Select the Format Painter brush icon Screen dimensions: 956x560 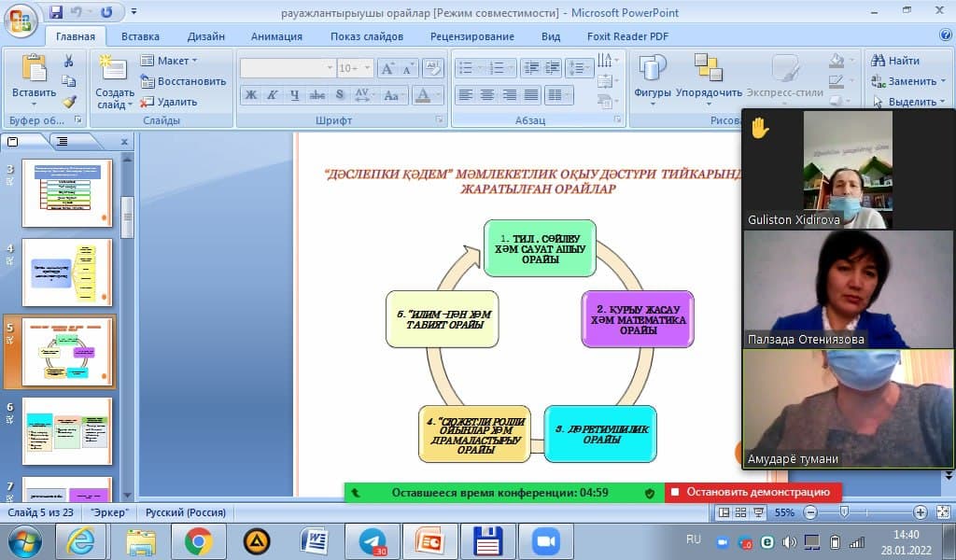point(69,102)
